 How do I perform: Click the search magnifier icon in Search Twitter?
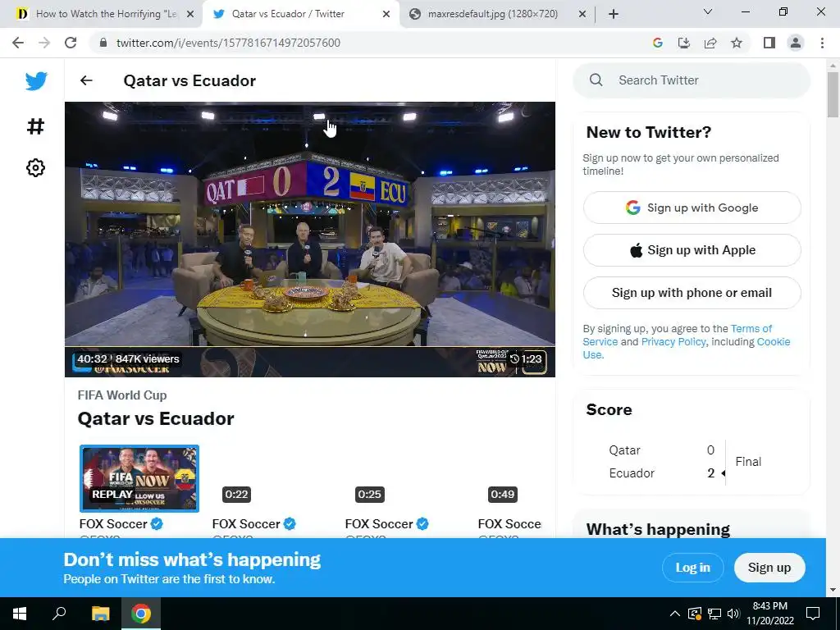click(x=596, y=80)
